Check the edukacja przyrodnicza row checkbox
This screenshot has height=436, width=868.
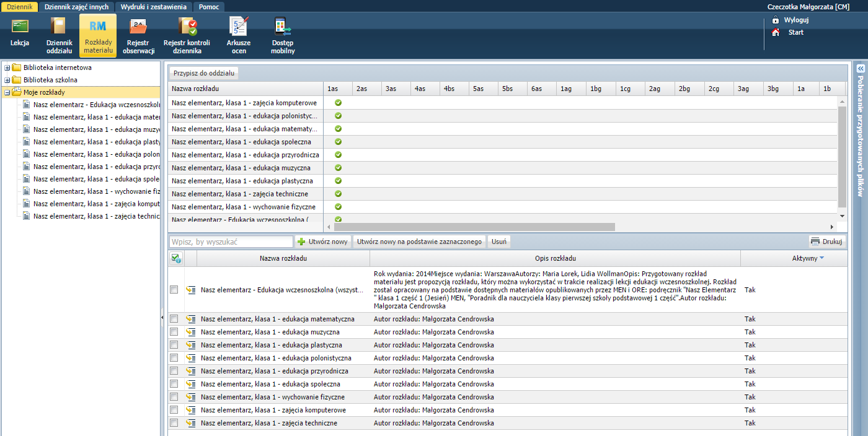174,371
